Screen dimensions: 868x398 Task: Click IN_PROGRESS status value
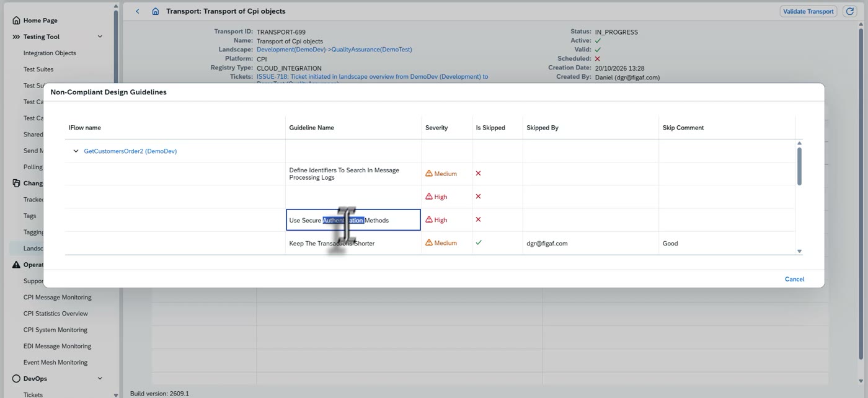(x=616, y=32)
